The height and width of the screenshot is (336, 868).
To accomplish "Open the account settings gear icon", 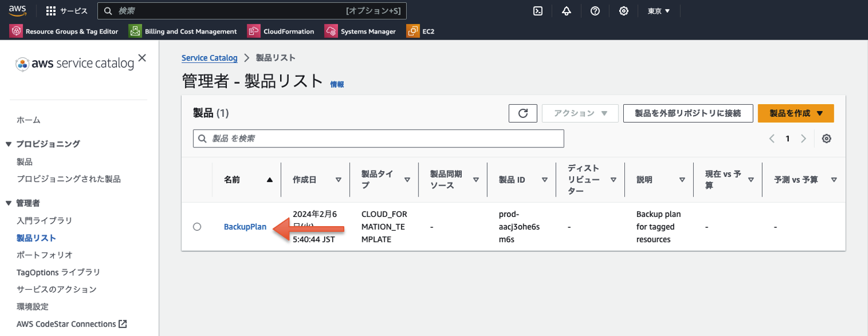I will [x=624, y=10].
